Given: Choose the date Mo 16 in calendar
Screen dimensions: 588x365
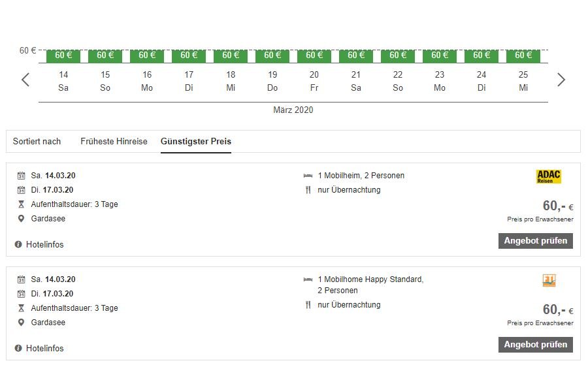Looking at the screenshot, I should [147, 81].
